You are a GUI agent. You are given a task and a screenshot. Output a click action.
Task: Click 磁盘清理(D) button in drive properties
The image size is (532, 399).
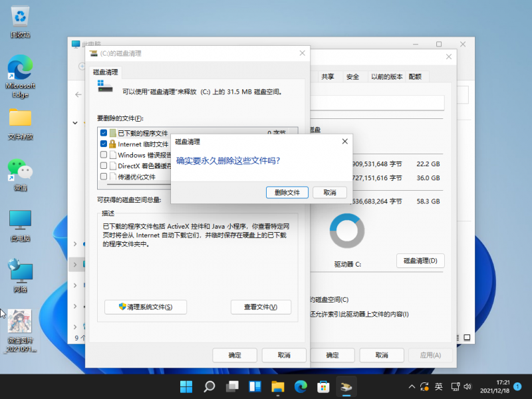click(x=420, y=261)
